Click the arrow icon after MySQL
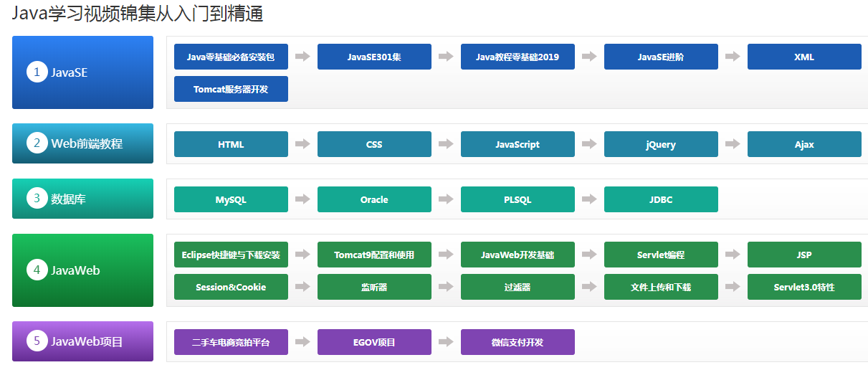 click(x=302, y=199)
